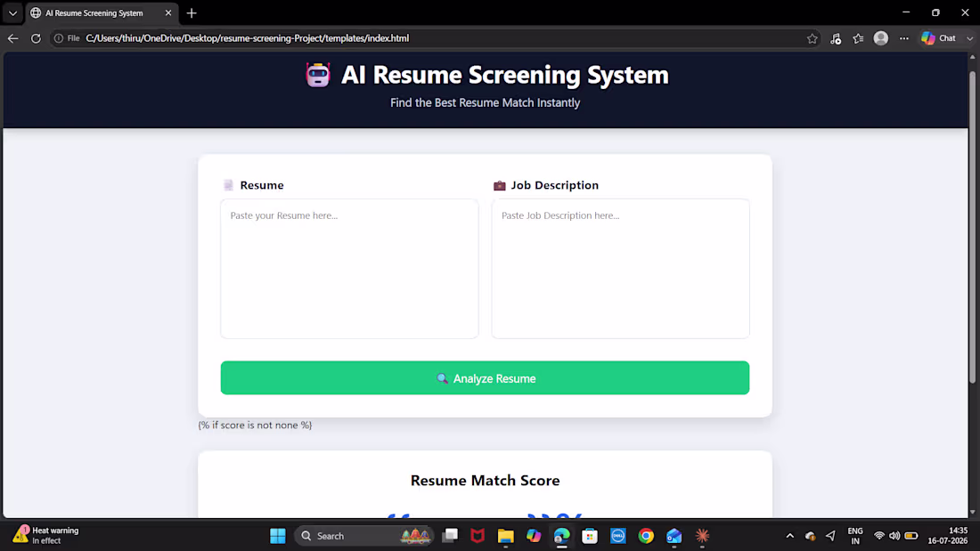
Task: Click the address bar URL
Action: 248,38
